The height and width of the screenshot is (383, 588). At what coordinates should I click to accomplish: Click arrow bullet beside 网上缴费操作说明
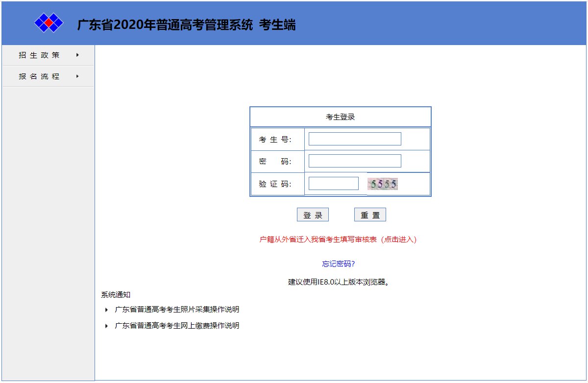click(x=106, y=326)
